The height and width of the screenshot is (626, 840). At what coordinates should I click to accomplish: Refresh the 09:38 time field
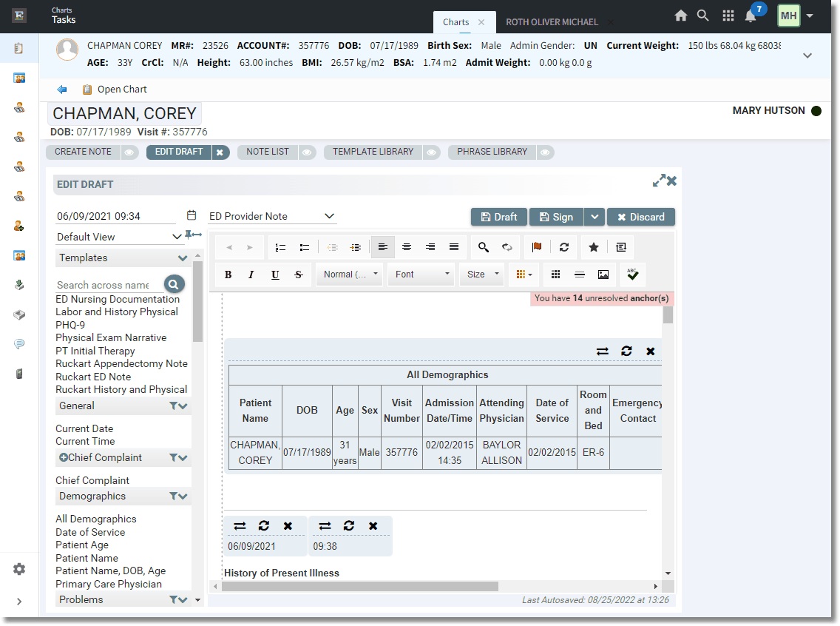pyautogui.click(x=349, y=526)
